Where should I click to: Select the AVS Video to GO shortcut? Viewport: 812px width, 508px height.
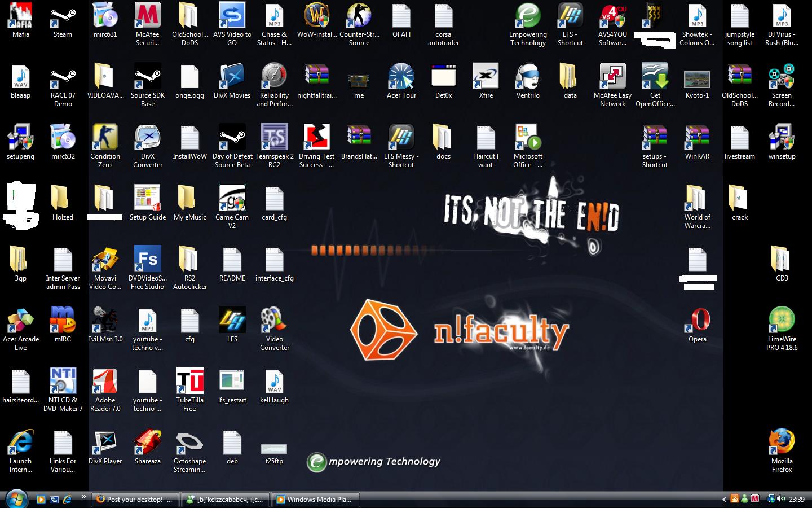(x=232, y=24)
